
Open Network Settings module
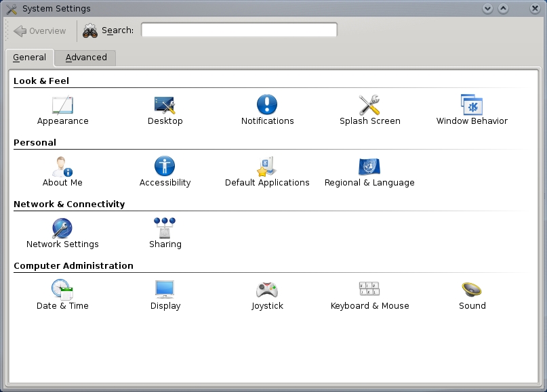point(62,229)
